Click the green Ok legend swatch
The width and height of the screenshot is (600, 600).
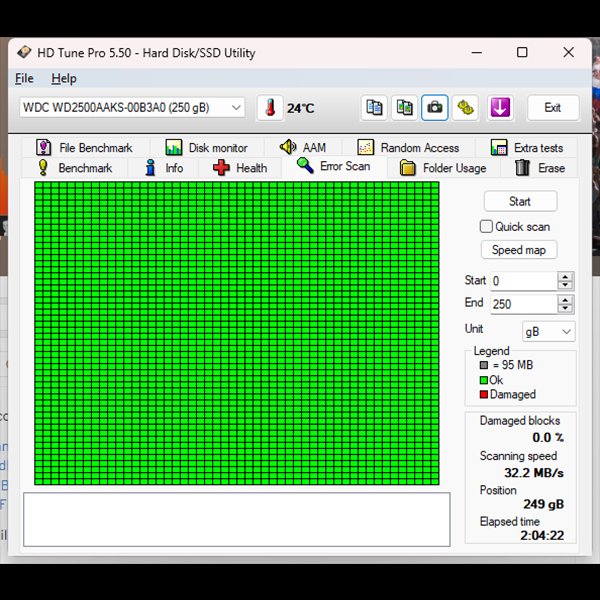tap(484, 380)
